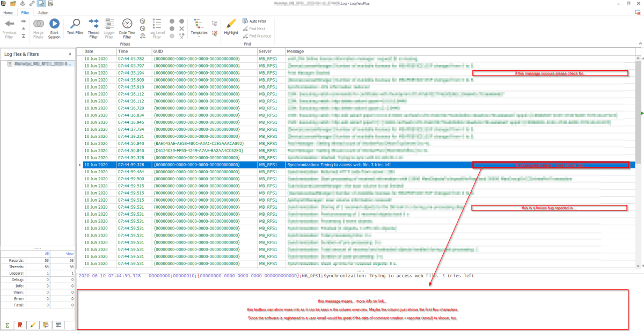Sort by the Time column header
The width and height of the screenshot is (644, 331).
tap(134, 52)
